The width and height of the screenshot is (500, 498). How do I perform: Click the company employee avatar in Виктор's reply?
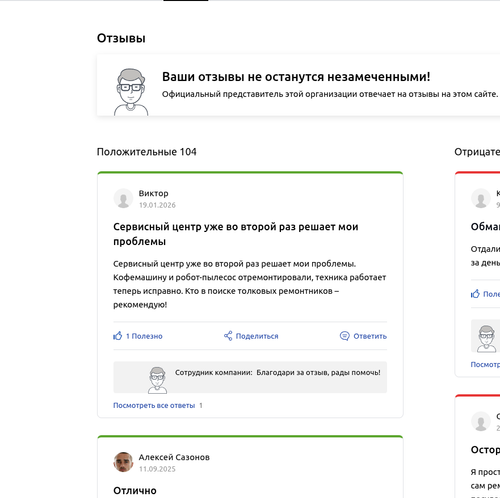[157, 380]
